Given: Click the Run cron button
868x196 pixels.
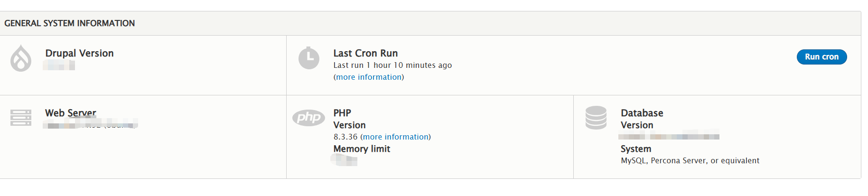Looking at the screenshot, I should (x=821, y=57).
